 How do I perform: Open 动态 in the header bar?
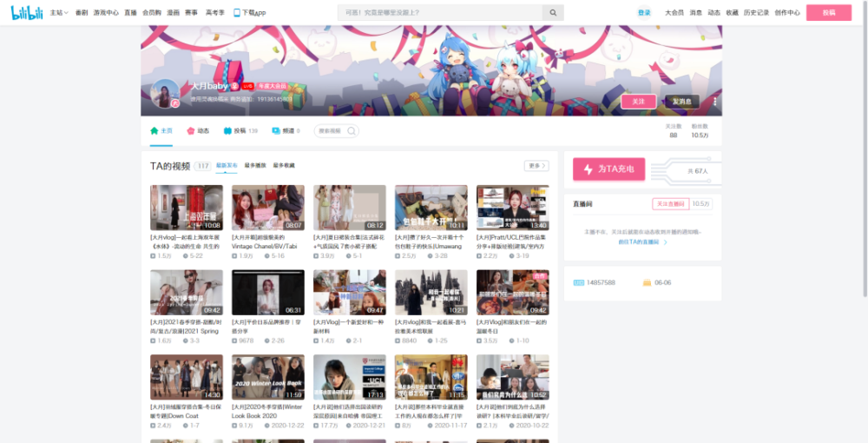point(714,13)
